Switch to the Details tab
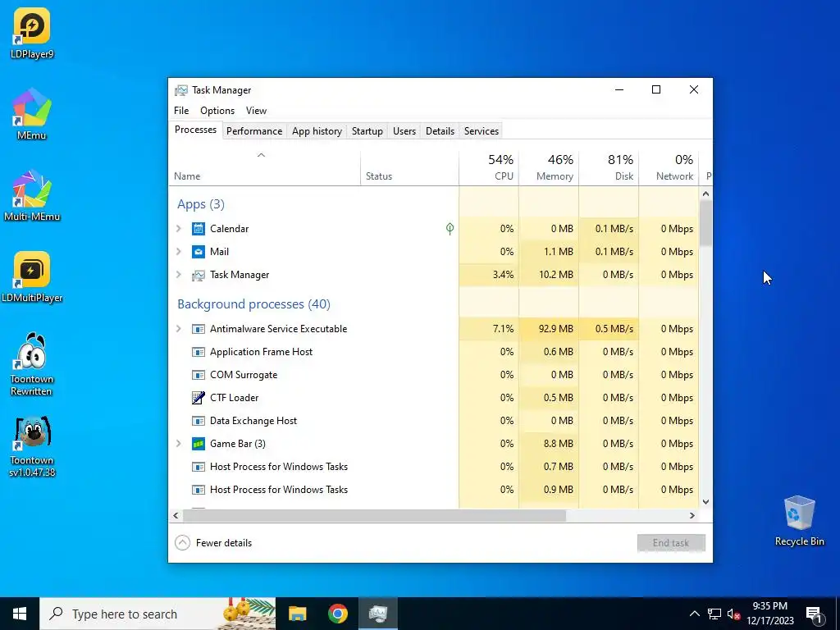This screenshot has width=840, height=630. [x=440, y=131]
